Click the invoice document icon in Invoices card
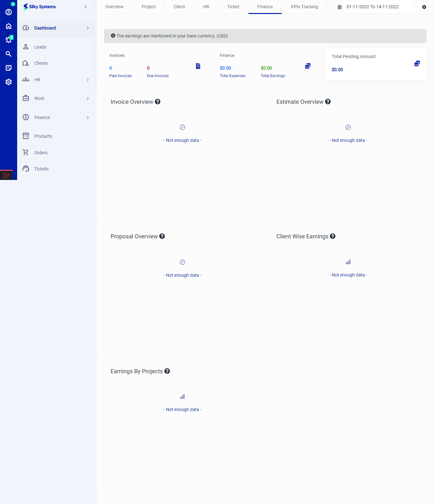434x504 pixels. pyautogui.click(x=198, y=66)
